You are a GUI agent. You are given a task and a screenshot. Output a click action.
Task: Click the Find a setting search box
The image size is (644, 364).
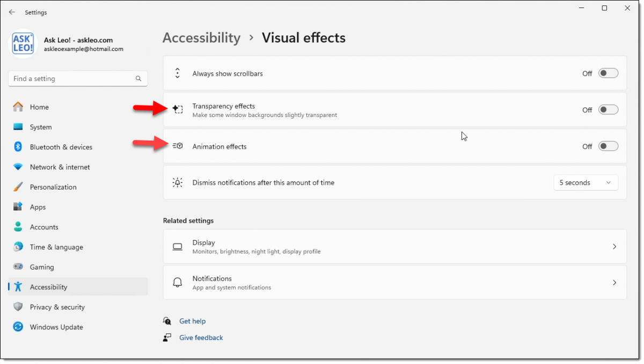[78, 78]
